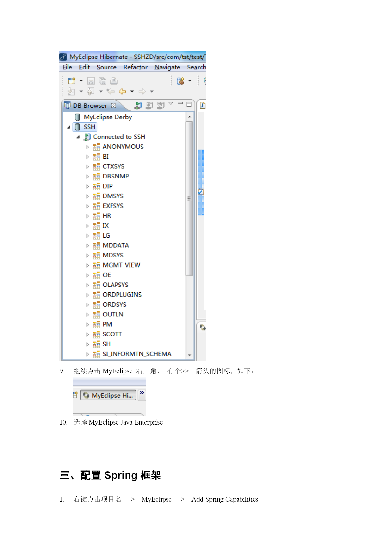Image resolution: width=392 pixels, height=554 pixels.
Task: Click the HR schema icon
Action: (x=96, y=216)
